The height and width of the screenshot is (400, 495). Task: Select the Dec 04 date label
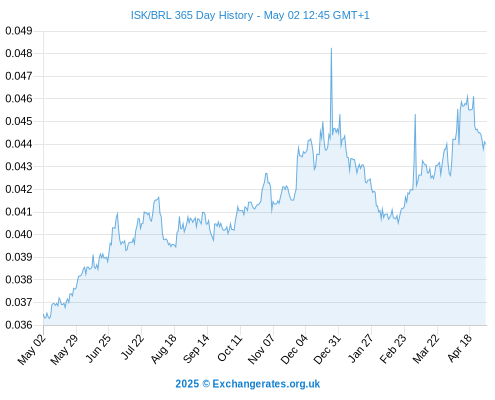294,349
